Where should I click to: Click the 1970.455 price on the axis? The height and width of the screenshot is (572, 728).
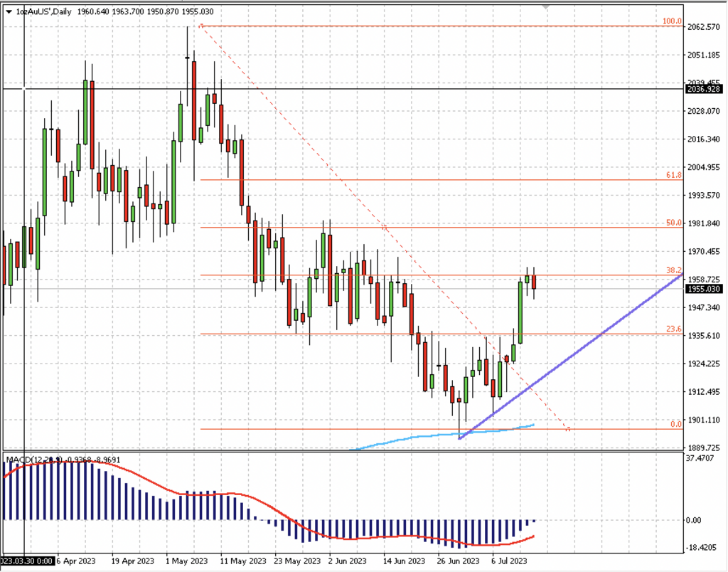[703, 251]
